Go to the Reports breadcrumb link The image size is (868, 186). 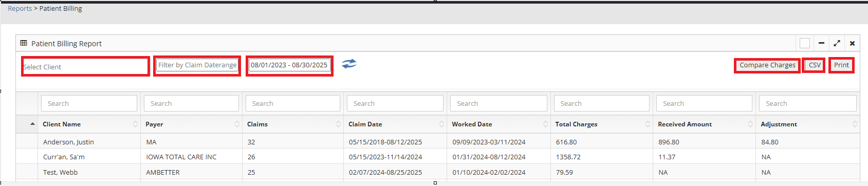tap(20, 8)
